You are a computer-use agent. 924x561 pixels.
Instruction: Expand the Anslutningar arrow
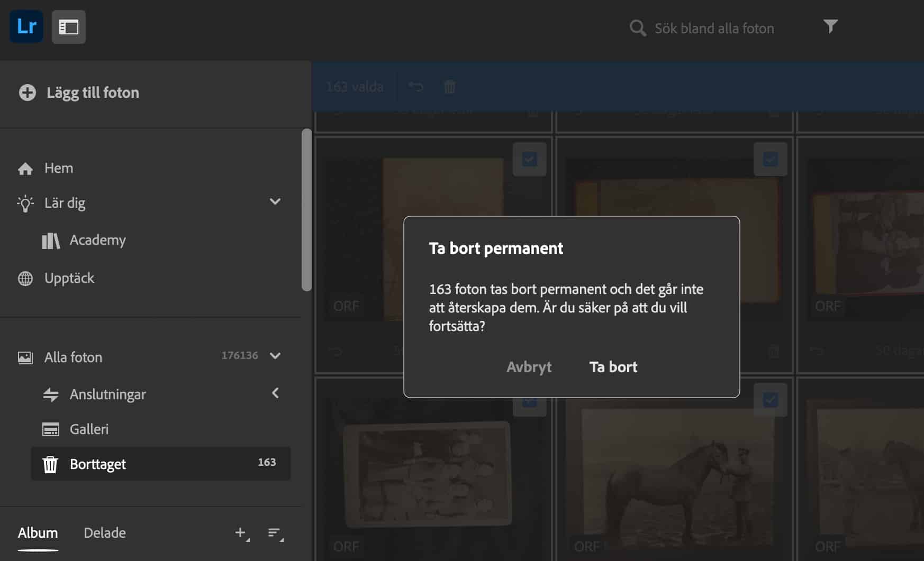tap(275, 393)
